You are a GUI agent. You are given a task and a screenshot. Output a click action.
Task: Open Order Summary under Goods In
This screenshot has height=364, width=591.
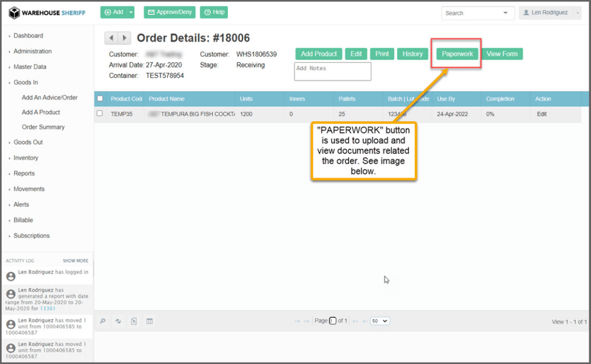pos(43,127)
